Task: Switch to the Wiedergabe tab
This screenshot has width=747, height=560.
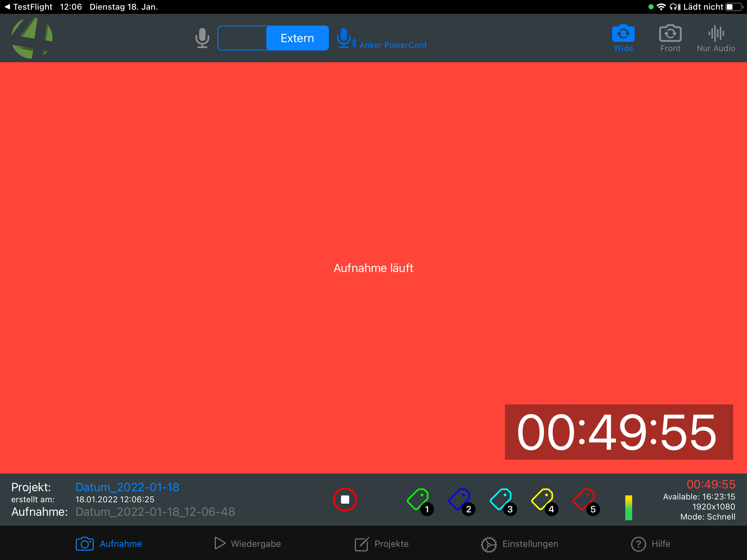Action: coord(247,543)
